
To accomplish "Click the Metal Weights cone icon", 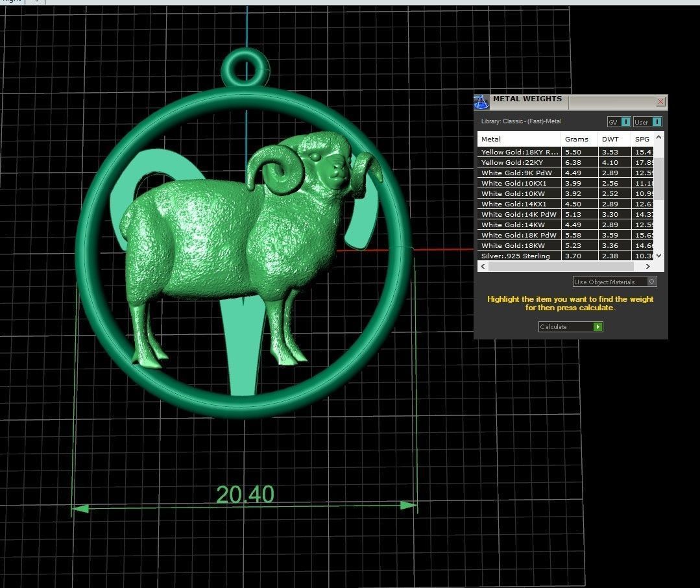I will (x=481, y=102).
